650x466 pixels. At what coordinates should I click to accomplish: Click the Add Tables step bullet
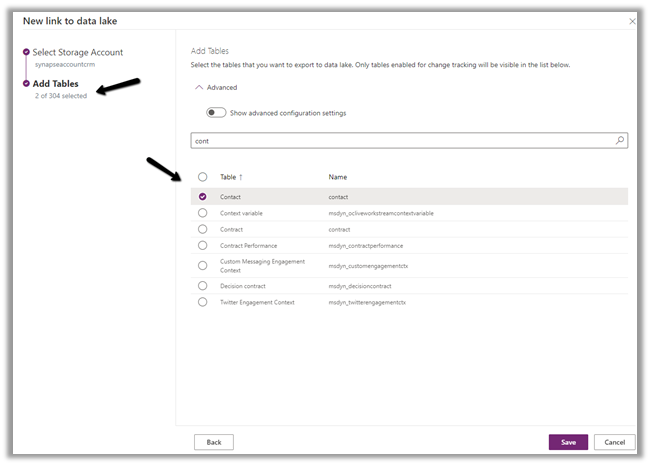(x=26, y=83)
